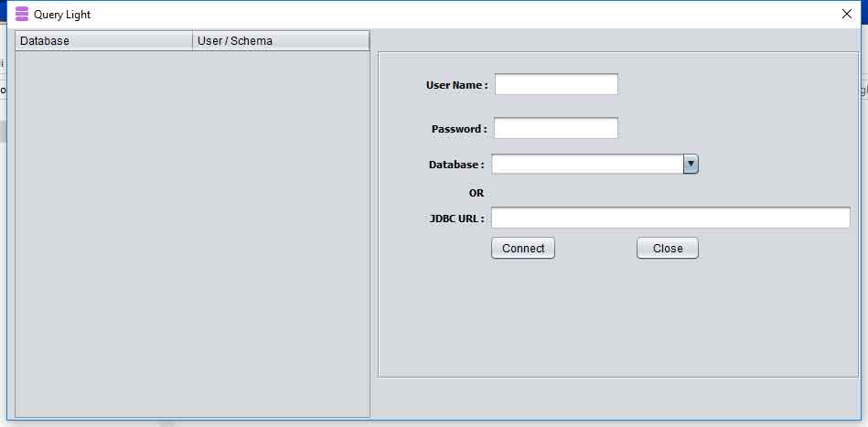Click the Query Light app icon

(x=22, y=15)
